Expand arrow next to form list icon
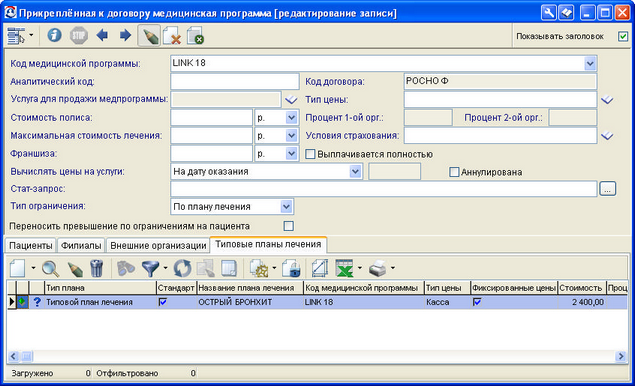 31,36
